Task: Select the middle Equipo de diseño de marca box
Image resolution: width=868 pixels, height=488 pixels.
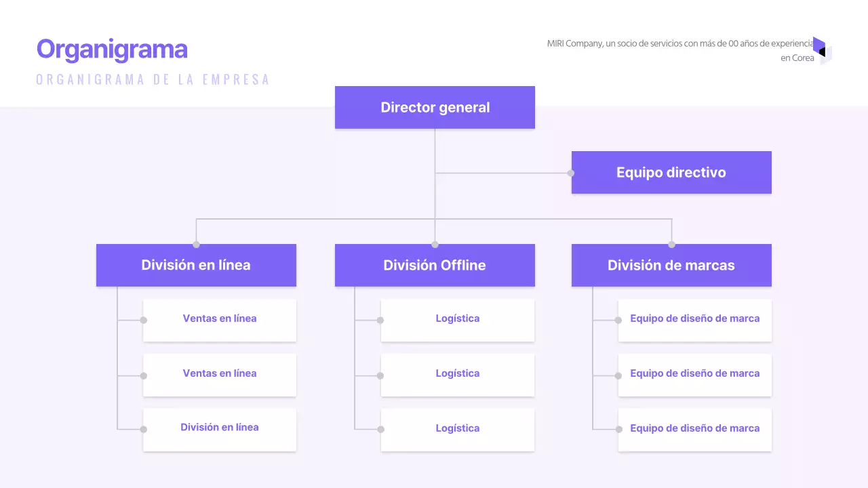Action: coord(695,373)
